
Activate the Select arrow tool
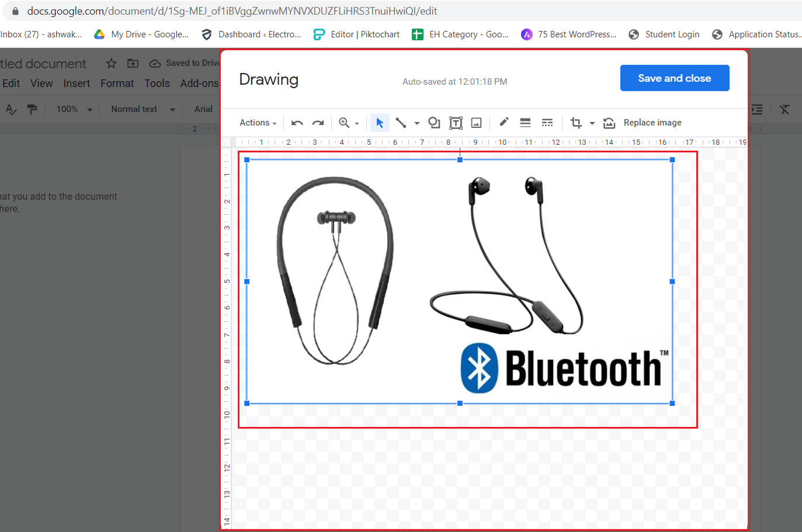pos(380,123)
